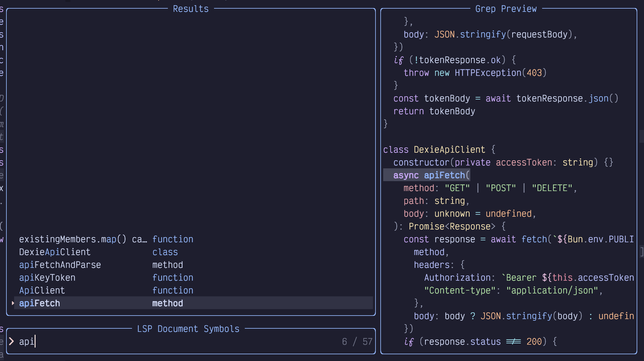Image resolution: width=644 pixels, height=361 pixels.
Task: Click the "Content-type" header line
Action: [x=514, y=290]
